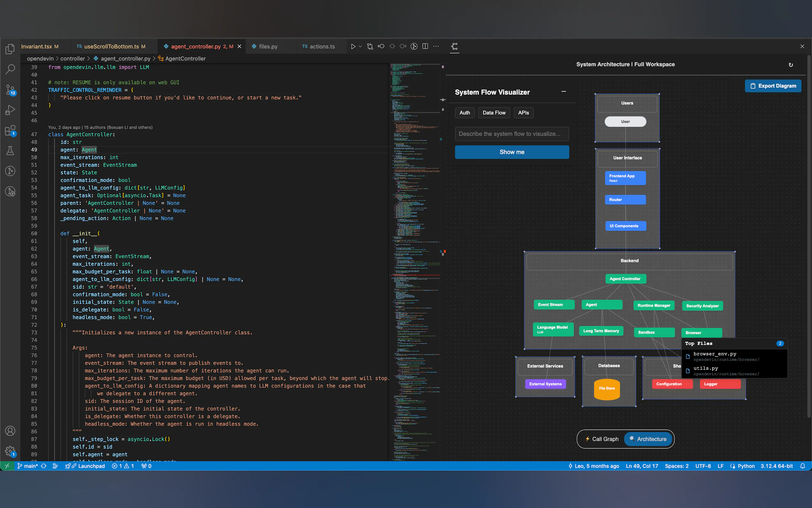Open the Manage gear icon
Screen dimensions: 812x508
pyautogui.click(x=10, y=451)
